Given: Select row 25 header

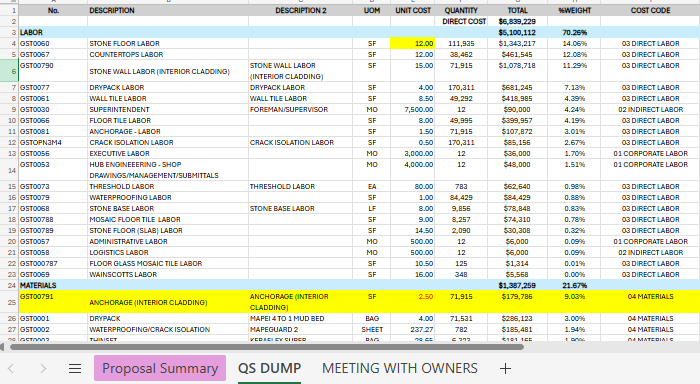Looking at the screenshot, I should tap(9, 302).
